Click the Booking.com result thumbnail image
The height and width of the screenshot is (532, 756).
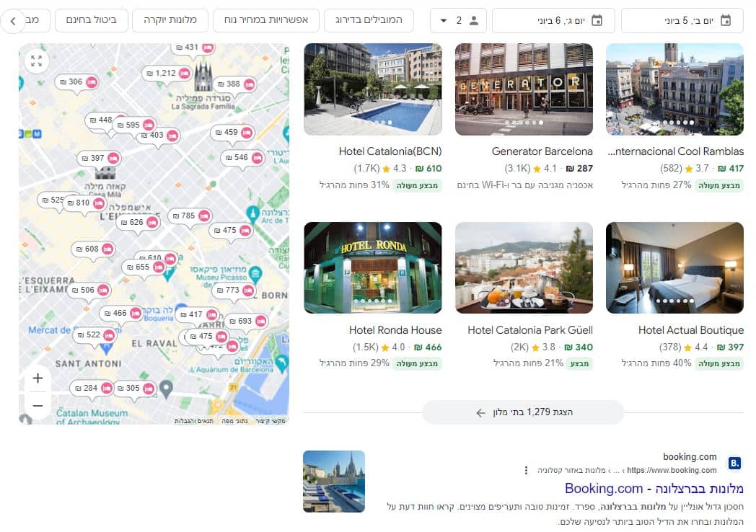[334, 482]
